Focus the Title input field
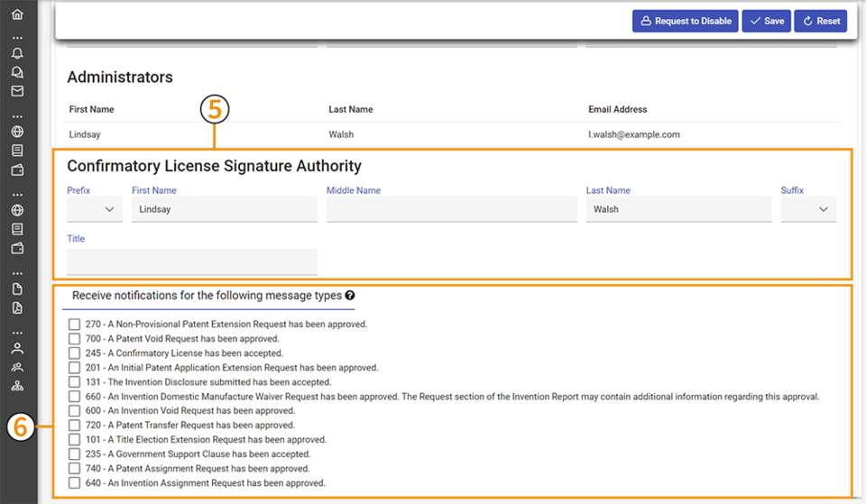This screenshot has height=504, width=866. click(191, 261)
